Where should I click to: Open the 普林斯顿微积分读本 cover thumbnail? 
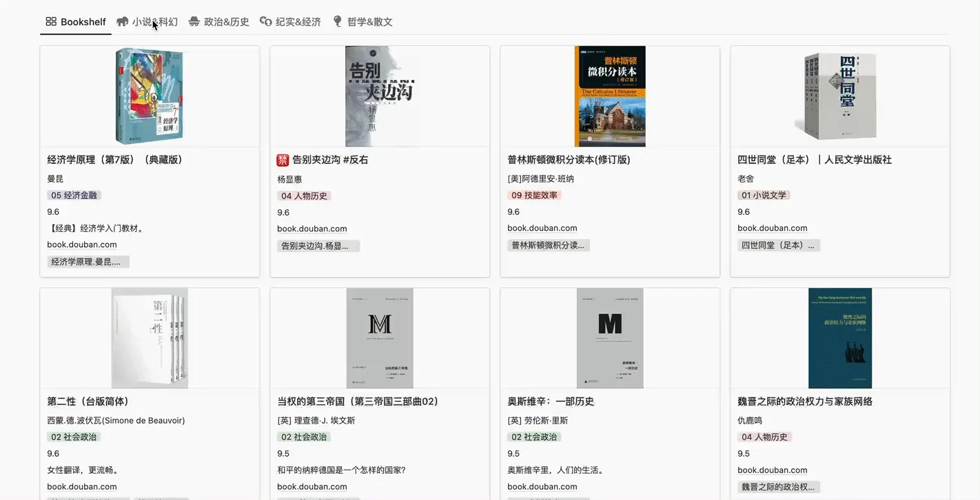point(610,96)
